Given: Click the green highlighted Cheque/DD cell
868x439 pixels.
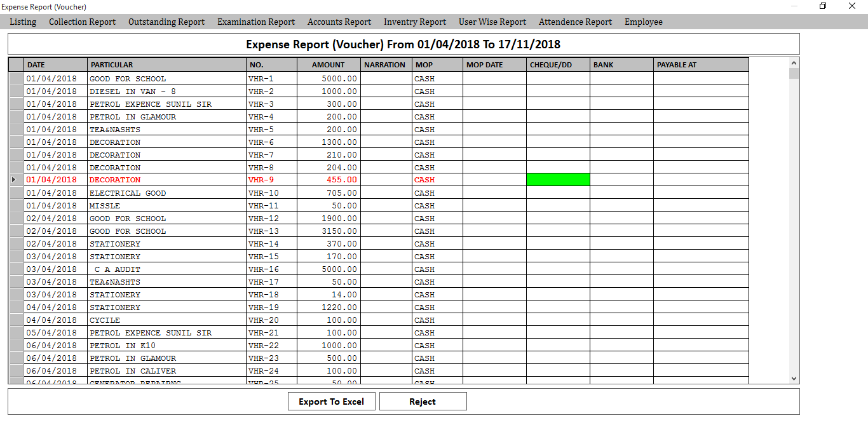Looking at the screenshot, I should pos(558,180).
